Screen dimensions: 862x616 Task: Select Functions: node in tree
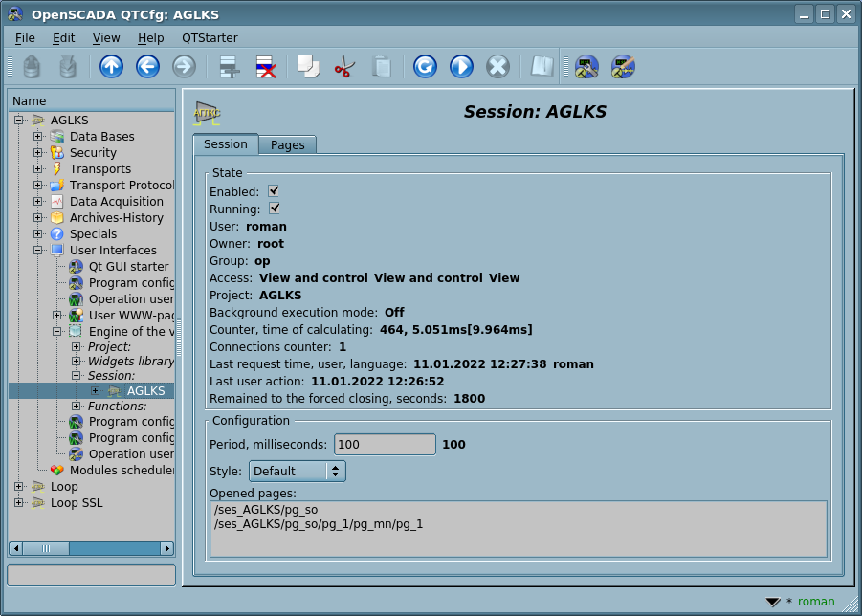point(117,407)
